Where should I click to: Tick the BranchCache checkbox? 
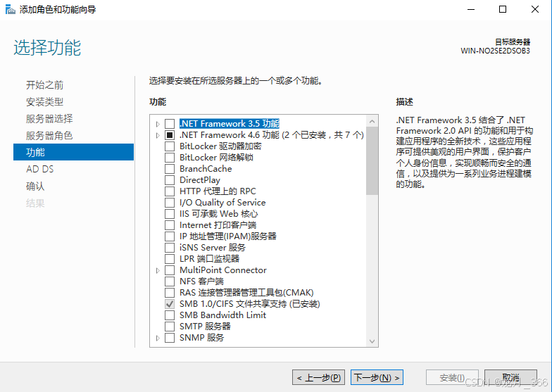(170, 169)
